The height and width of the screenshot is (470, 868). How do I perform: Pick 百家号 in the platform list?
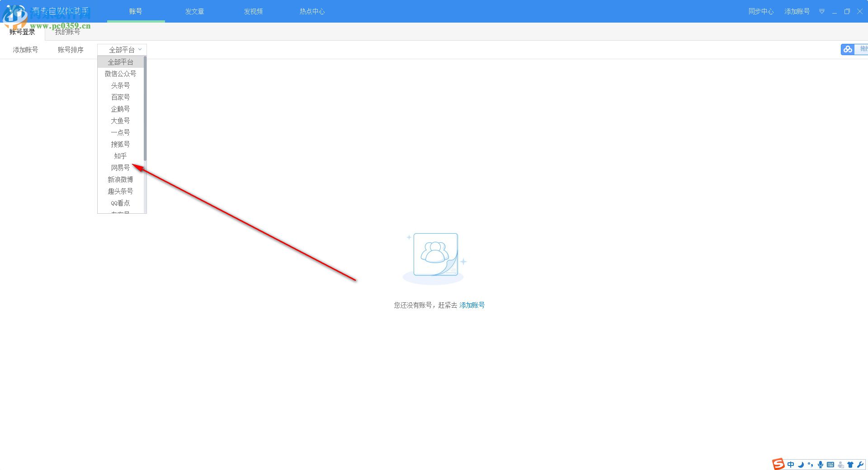(x=121, y=97)
